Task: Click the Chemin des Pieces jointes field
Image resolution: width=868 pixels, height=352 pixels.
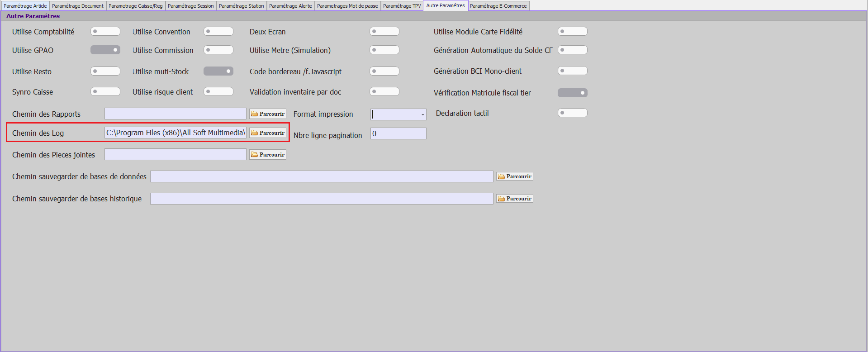Action: point(175,154)
